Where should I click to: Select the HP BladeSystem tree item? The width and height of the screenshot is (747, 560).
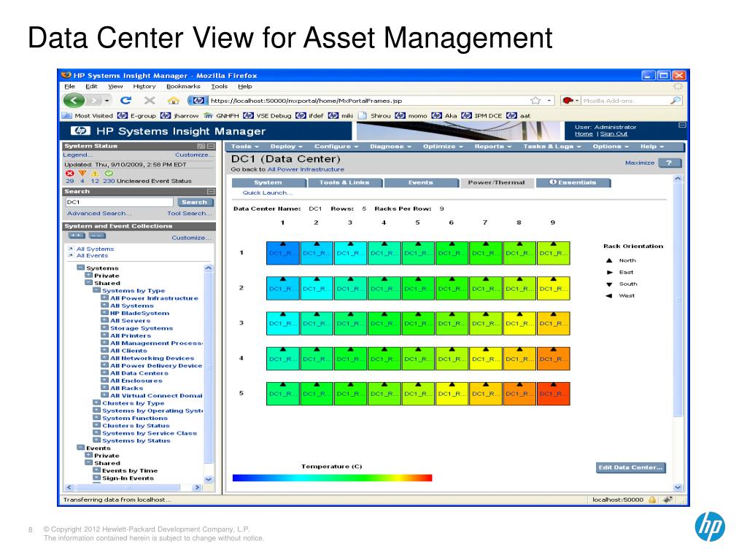point(139,314)
